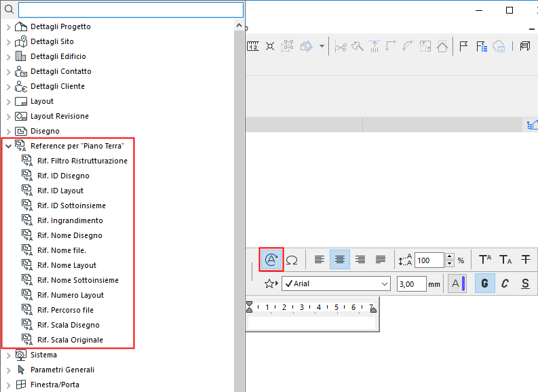The width and height of the screenshot is (538, 392).
Task: Expand Layout Revisione group
Action: pyautogui.click(x=9, y=116)
